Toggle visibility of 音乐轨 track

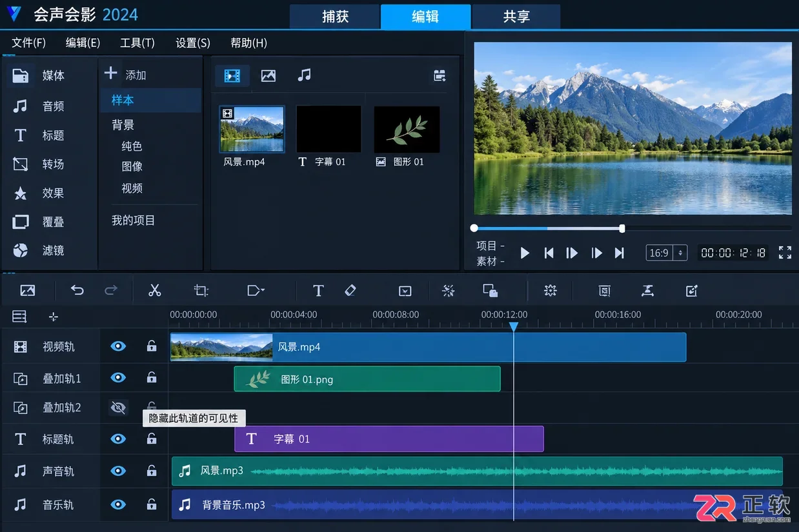click(x=118, y=505)
